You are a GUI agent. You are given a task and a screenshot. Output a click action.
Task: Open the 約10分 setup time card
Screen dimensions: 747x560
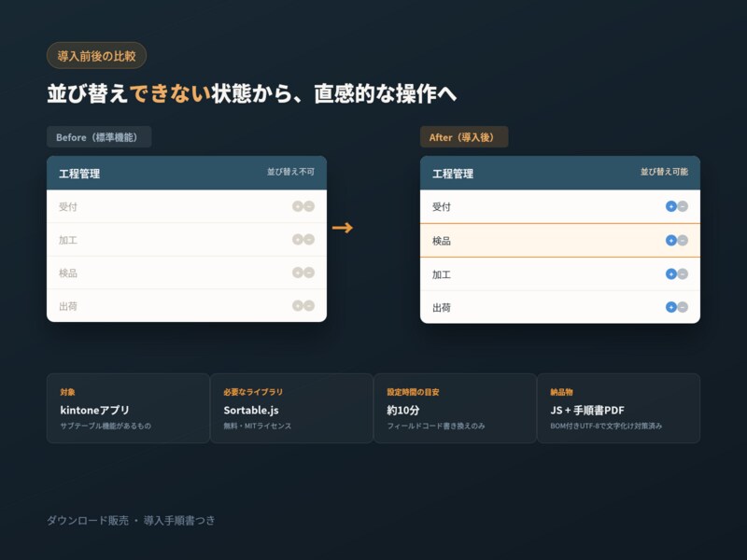click(x=455, y=408)
